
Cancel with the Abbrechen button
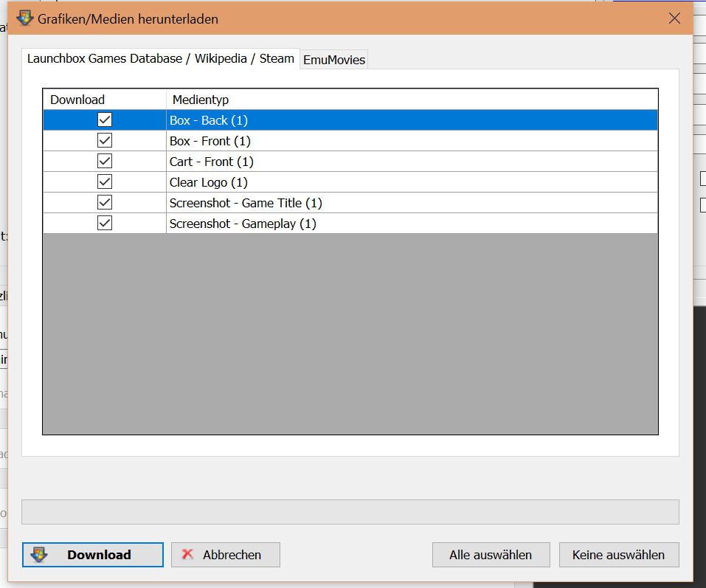point(226,555)
